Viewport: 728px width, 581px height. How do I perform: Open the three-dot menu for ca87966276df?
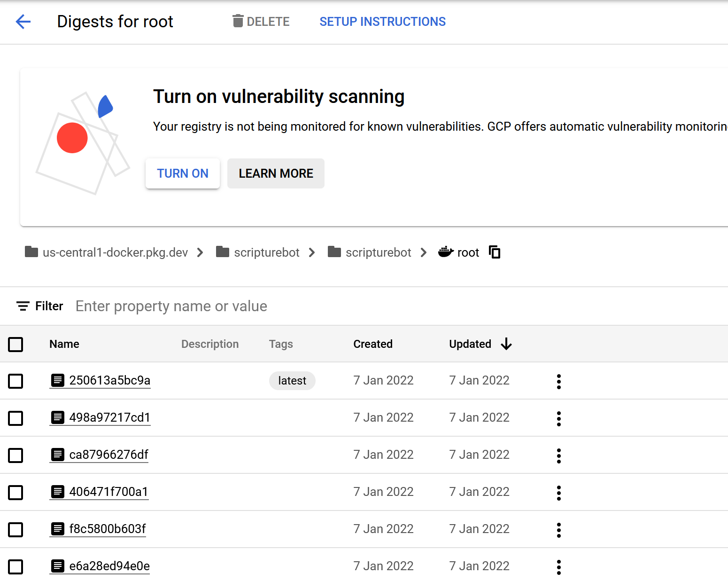[558, 455]
